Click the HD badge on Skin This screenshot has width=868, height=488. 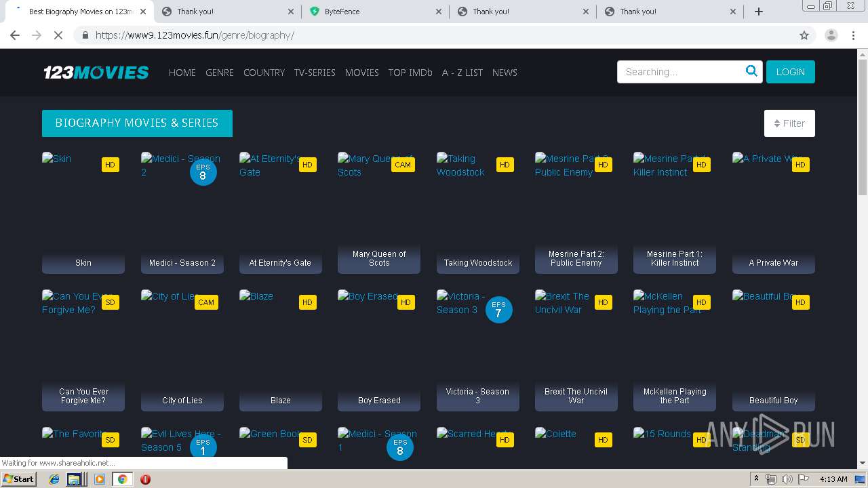110,165
